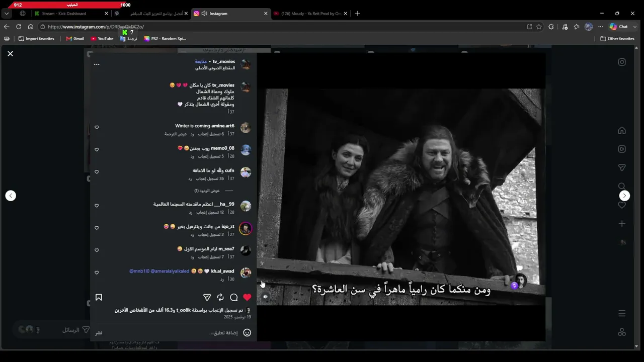Open Instagram home from the sidebar logo
This screenshot has width=644, height=362.
tap(622, 62)
